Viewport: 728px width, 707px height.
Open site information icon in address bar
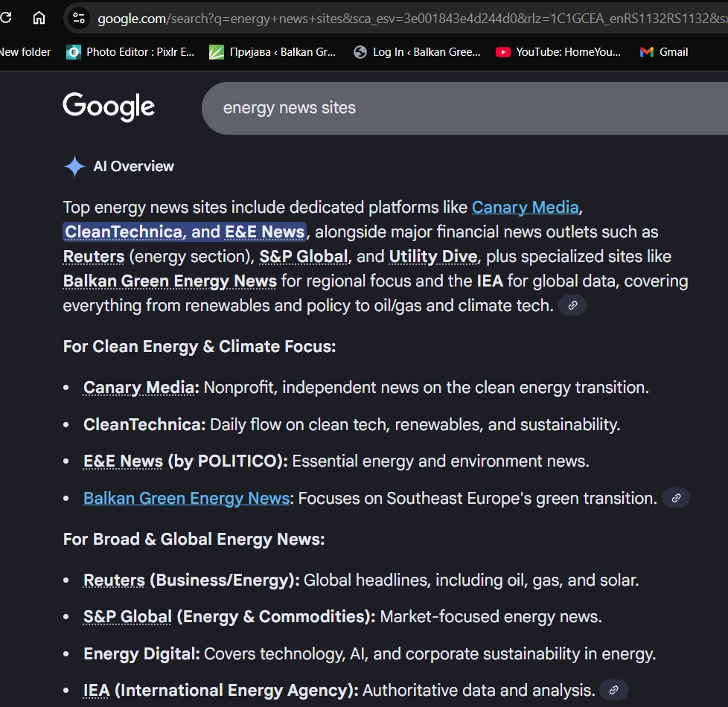[78, 18]
